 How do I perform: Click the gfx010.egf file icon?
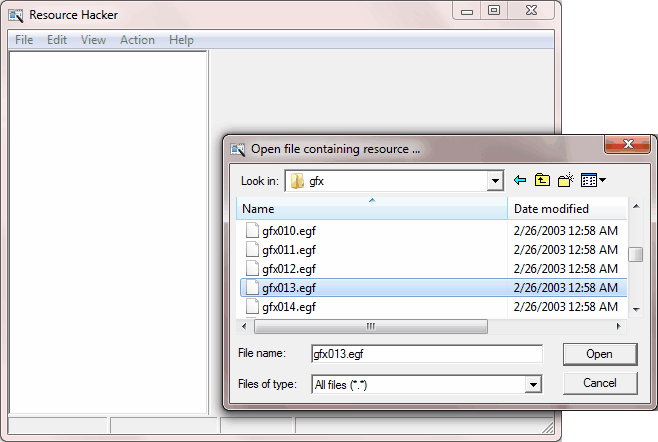[252, 230]
